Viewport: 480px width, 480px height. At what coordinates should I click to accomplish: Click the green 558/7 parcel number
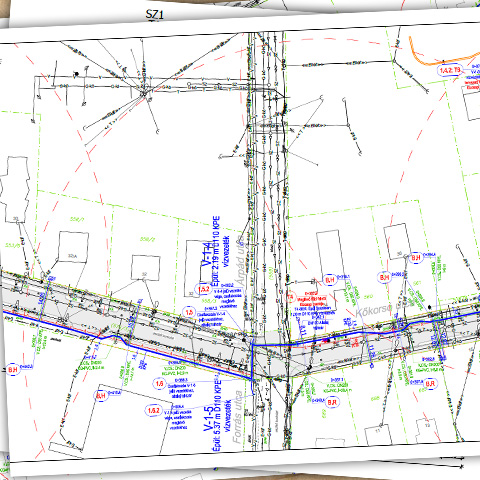point(76,219)
